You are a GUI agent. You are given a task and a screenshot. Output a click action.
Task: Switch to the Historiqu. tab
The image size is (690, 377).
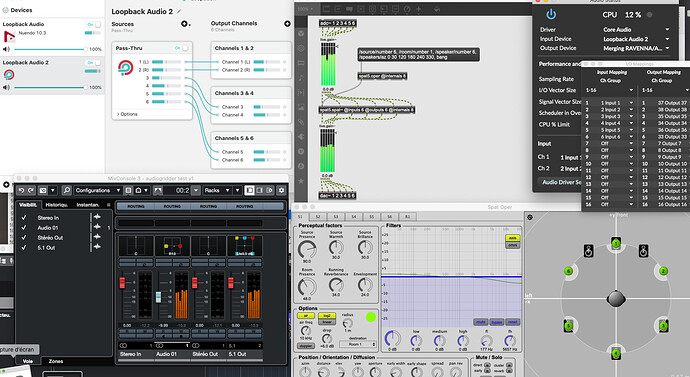[x=57, y=205]
